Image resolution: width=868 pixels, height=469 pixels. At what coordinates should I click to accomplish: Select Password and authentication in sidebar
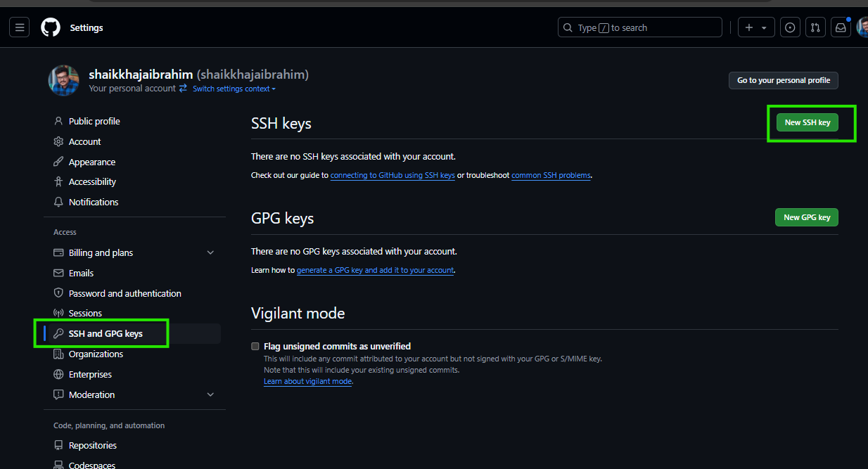125,293
